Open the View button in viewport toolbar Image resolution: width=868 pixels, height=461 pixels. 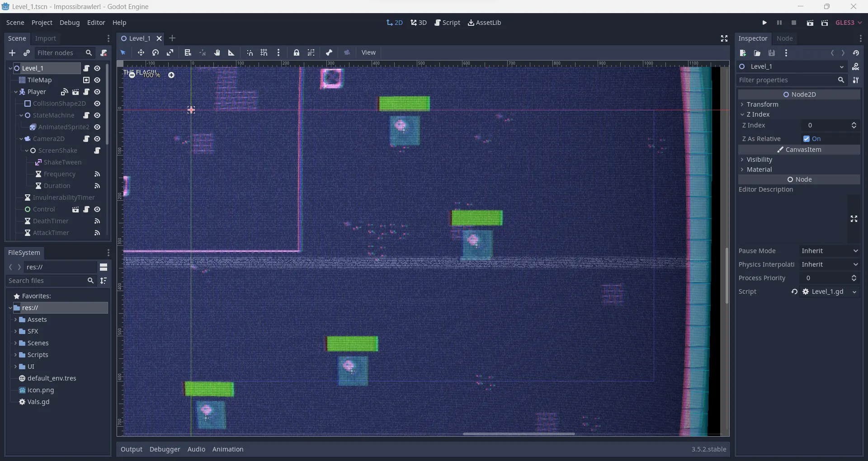click(x=368, y=53)
